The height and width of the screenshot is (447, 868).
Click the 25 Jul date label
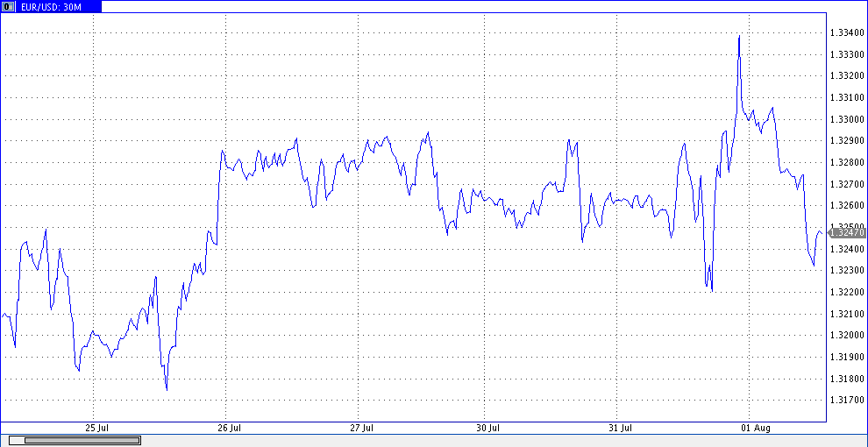pos(96,429)
